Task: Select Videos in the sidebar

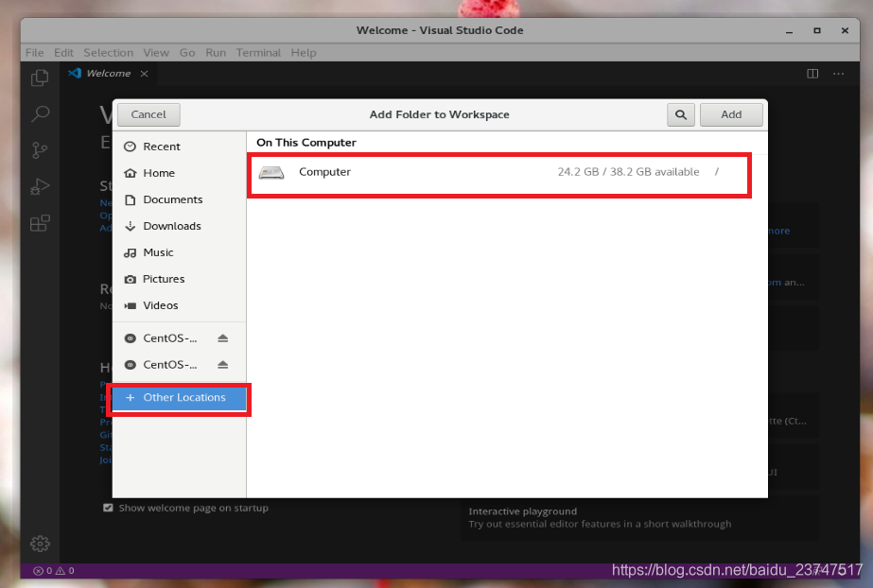Action: tap(180, 305)
